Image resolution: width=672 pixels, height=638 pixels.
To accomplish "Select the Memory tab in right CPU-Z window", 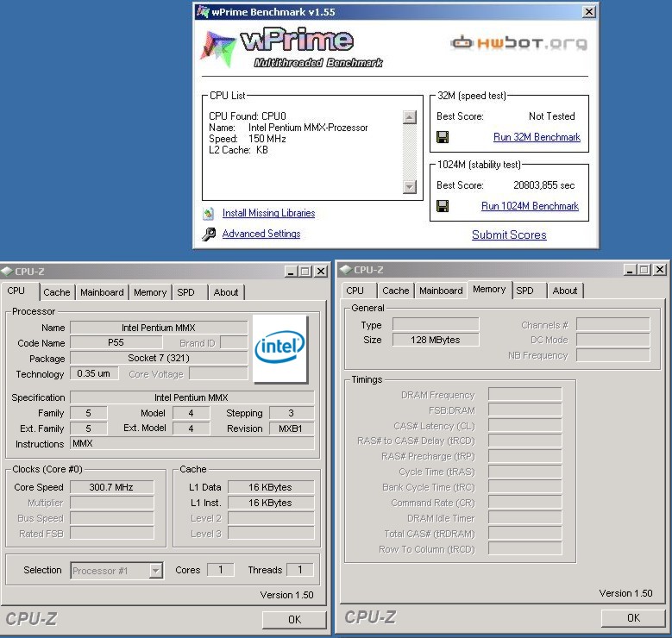I will pos(489,289).
